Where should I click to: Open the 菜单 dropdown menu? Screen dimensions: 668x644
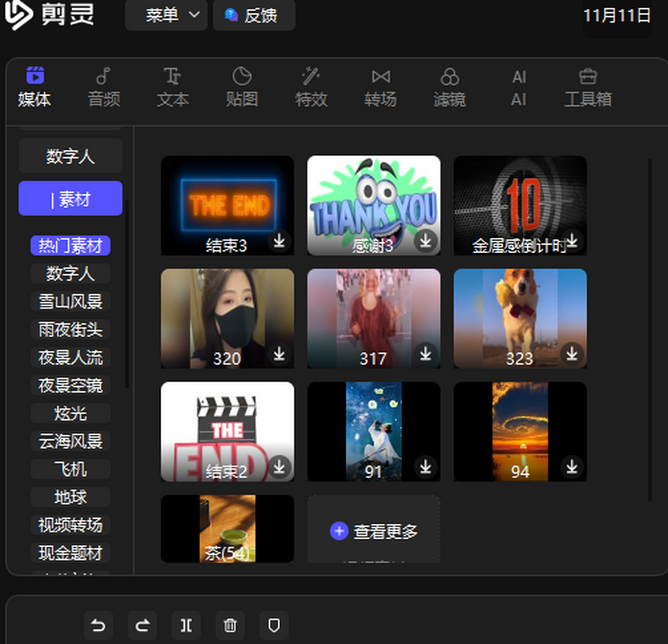[x=166, y=15]
